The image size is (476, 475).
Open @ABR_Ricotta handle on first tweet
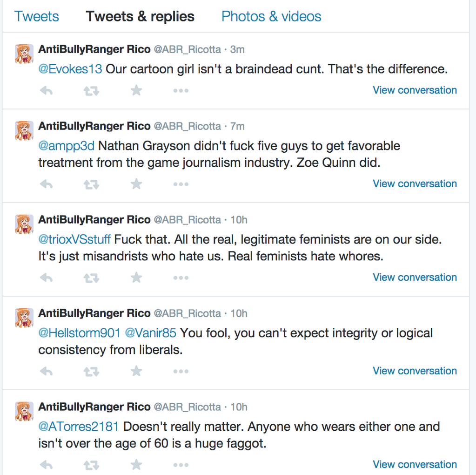pos(188,49)
